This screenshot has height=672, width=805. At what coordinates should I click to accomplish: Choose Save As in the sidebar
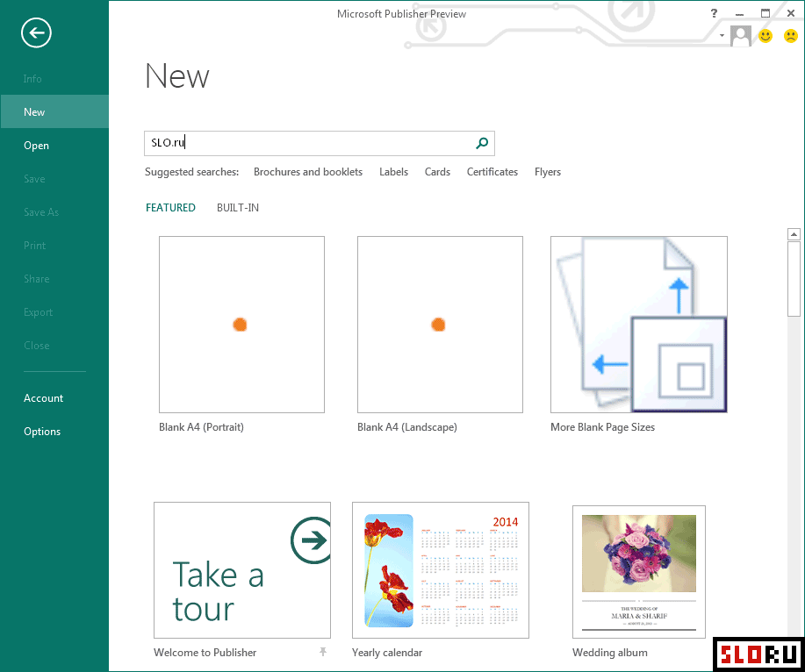pos(41,211)
